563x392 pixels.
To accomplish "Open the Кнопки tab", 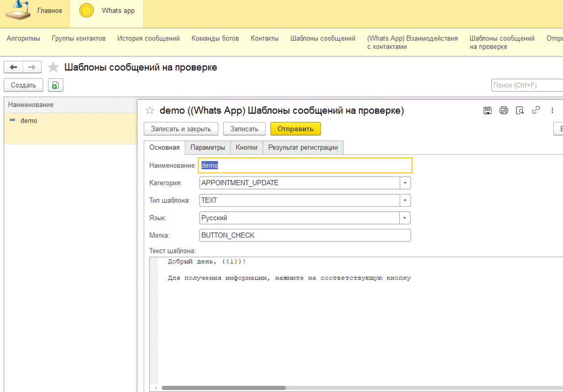I will pos(246,147).
